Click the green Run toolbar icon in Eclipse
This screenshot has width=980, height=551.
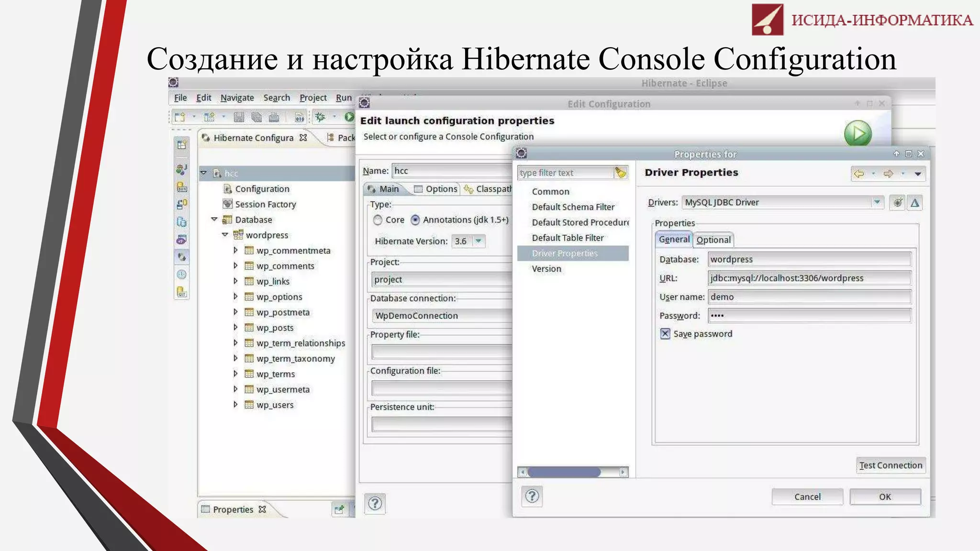pyautogui.click(x=349, y=117)
